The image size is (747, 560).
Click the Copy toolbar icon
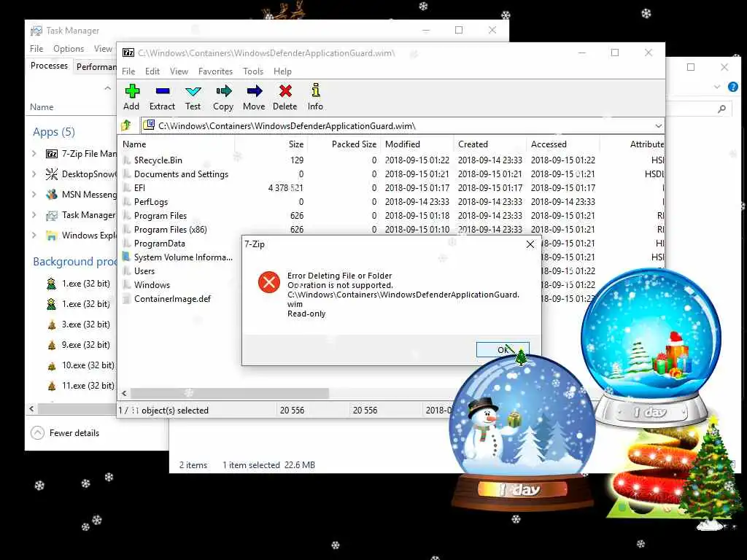point(223,90)
